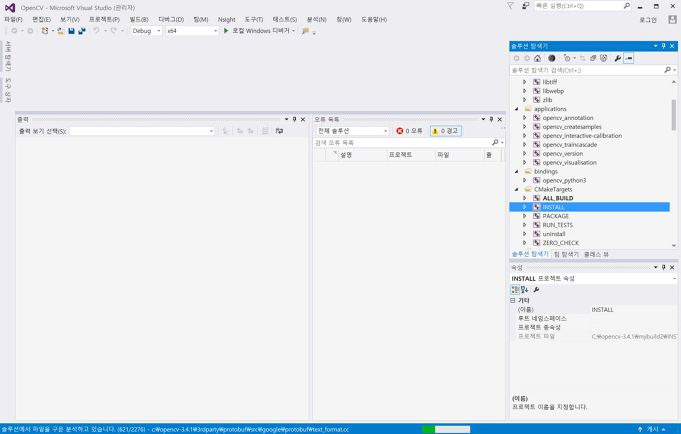Open the Output source selection dropdown

142,131
